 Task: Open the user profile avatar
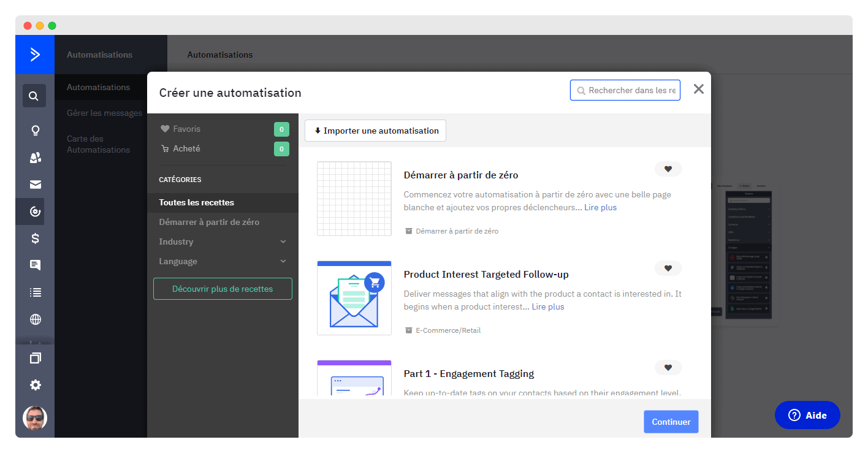(35, 418)
